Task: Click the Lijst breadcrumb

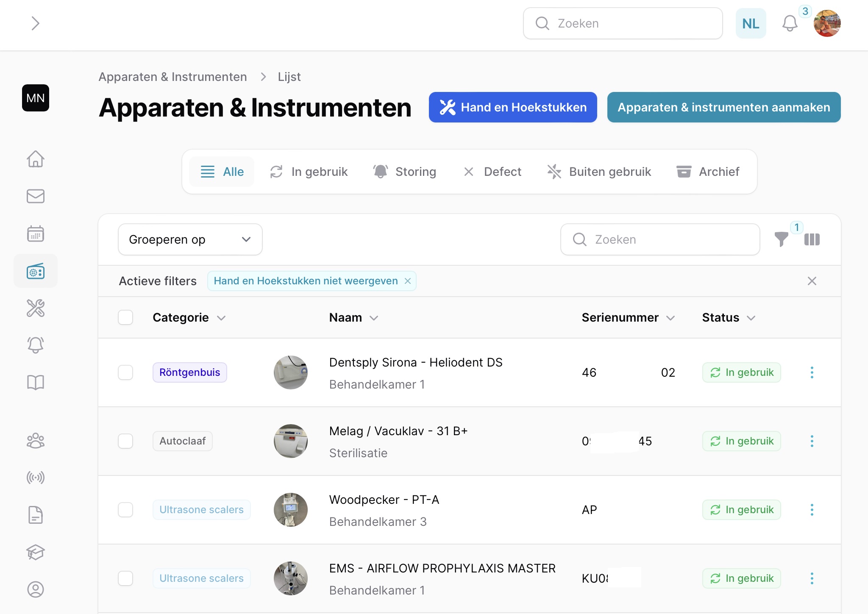Action: point(289,77)
